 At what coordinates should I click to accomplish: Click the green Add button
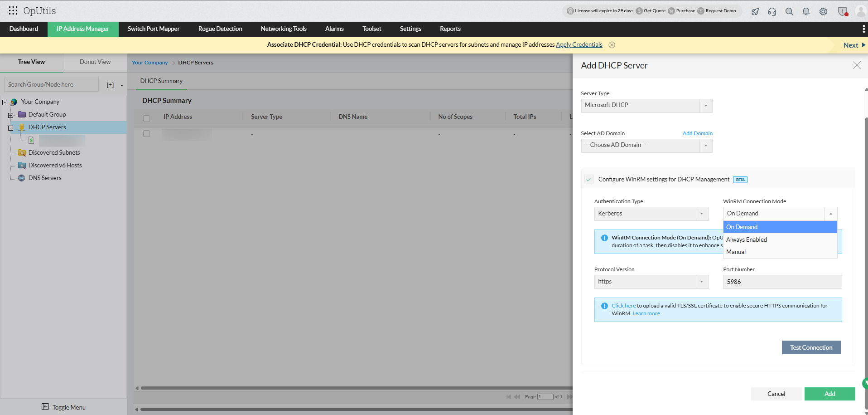coord(829,394)
